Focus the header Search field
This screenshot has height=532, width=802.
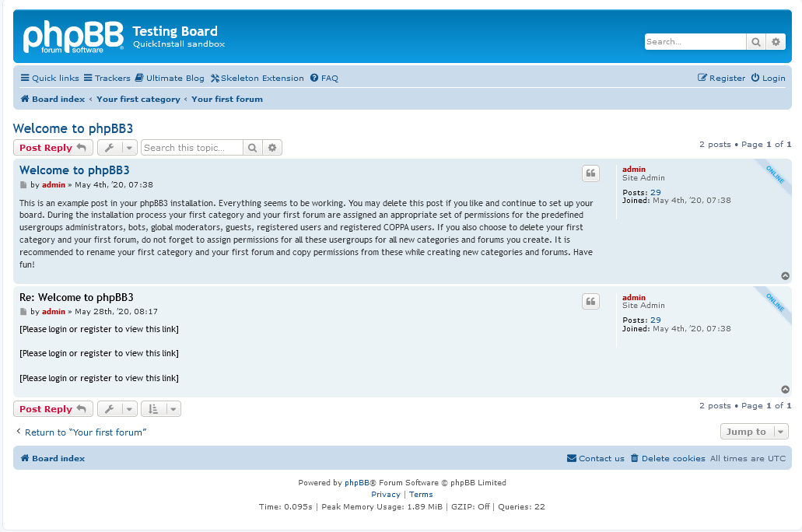click(695, 42)
